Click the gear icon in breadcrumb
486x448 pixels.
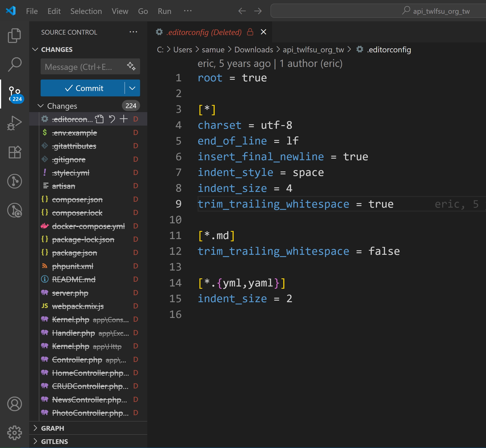point(360,49)
